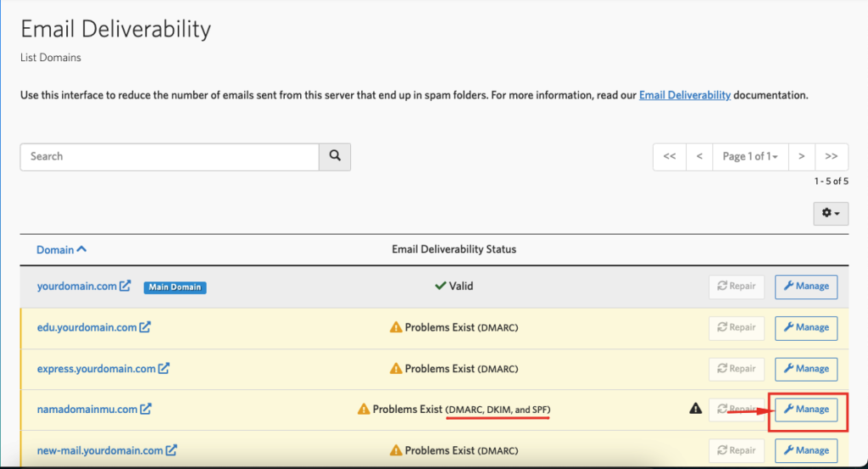Screen dimensions: 868x469
Task: Open external link icon beside new-mail.yourdomain.com
Action: [171, 450]
